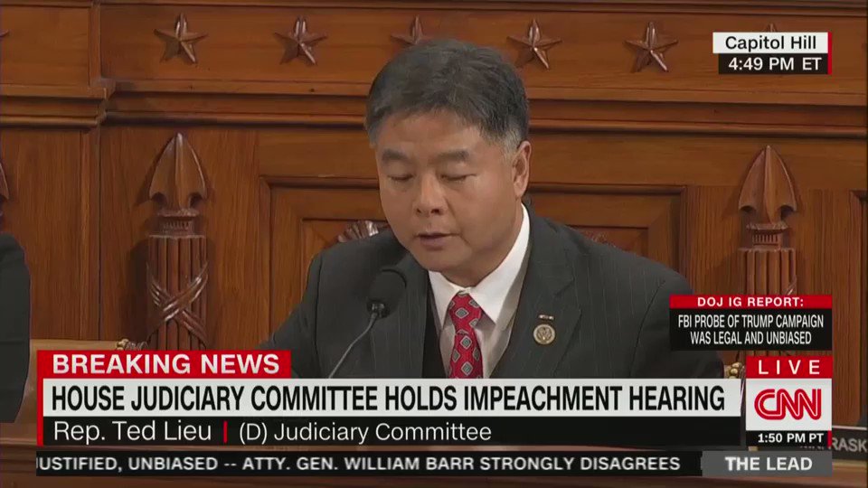Image resolution: width=868 pixels, height=488 pixels.
Task: Click the '4:49 PM ET' time stamp
Action: click(x=774, y=64)
